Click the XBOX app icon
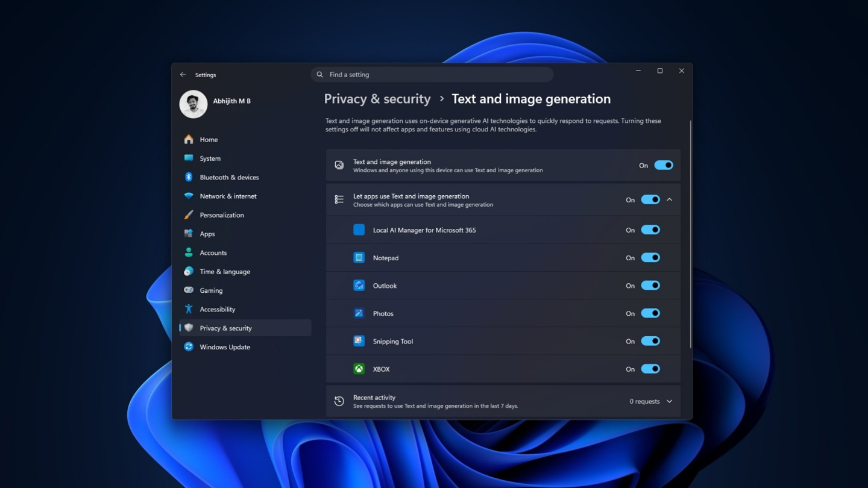Screen dimensions: 868x488 point(359,369)
